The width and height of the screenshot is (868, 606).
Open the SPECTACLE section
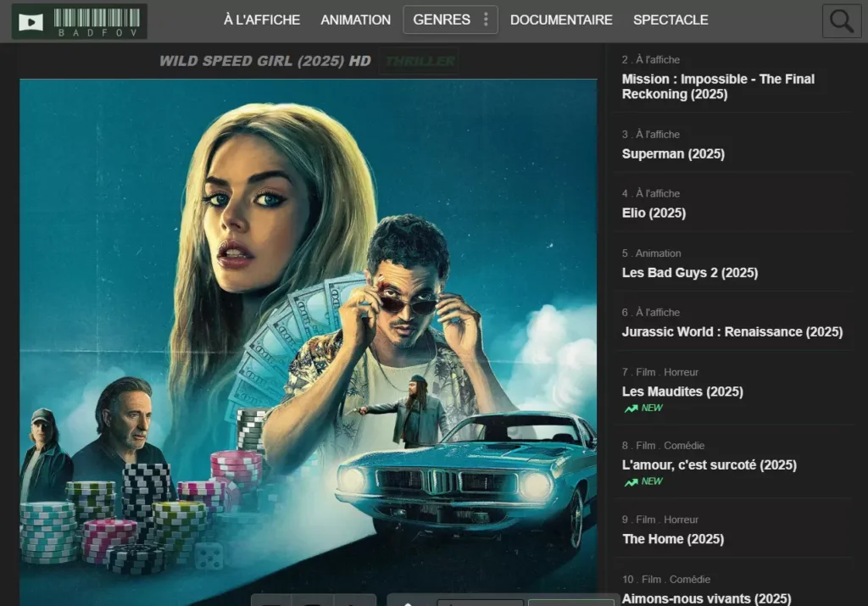pos(670,19)
